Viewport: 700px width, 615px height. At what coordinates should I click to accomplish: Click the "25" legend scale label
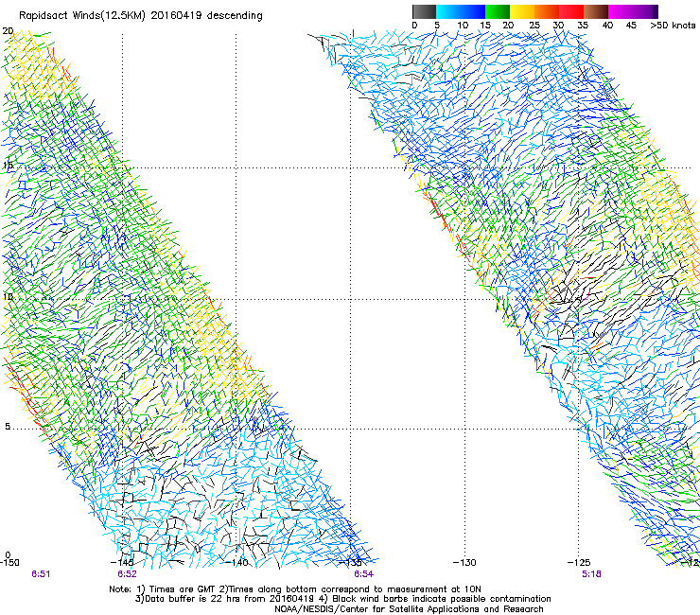point(534,26)
